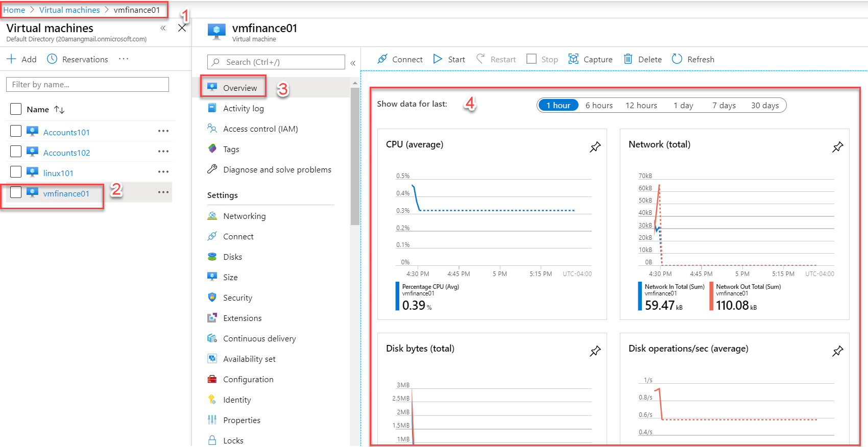Viewport: 868px width, 447px height.
Task: Open Identity settings
Action: click(237, 400)
